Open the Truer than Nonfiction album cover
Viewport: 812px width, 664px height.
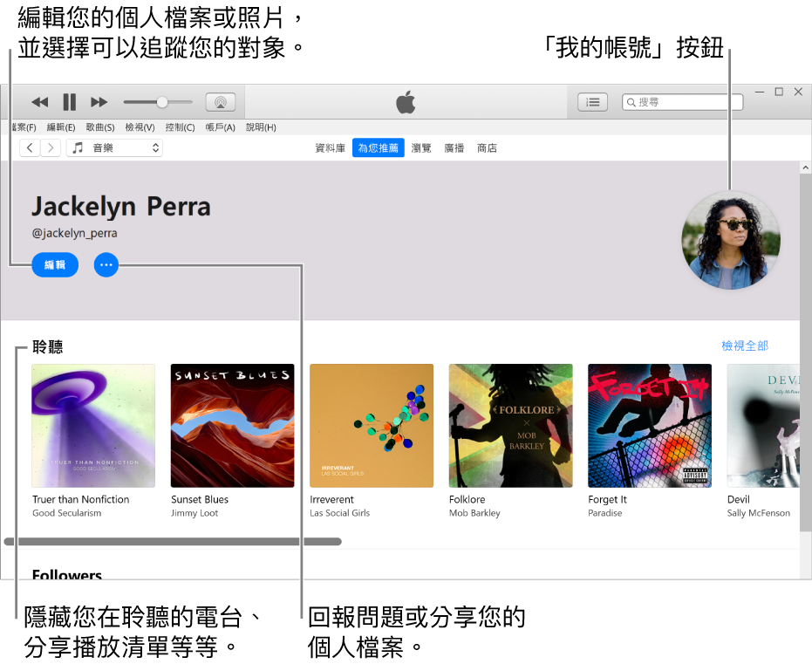pyautogui.click(x=93, y=426)
